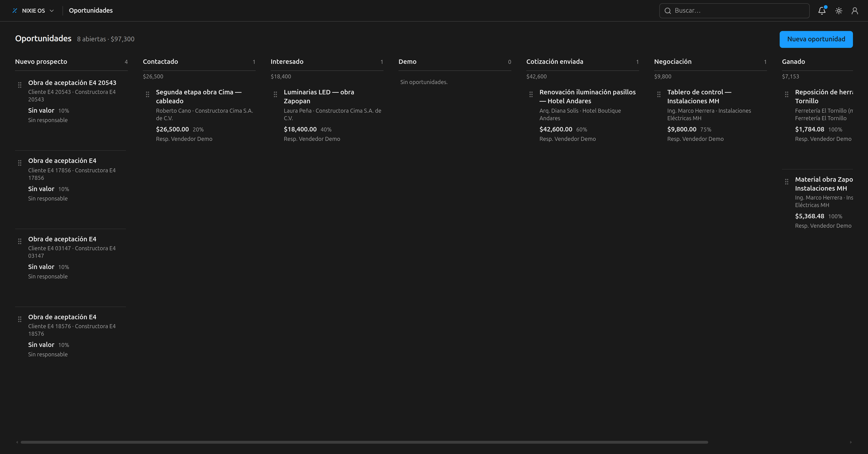
Task: Open the notifications bell
Action: coord(822,11)
